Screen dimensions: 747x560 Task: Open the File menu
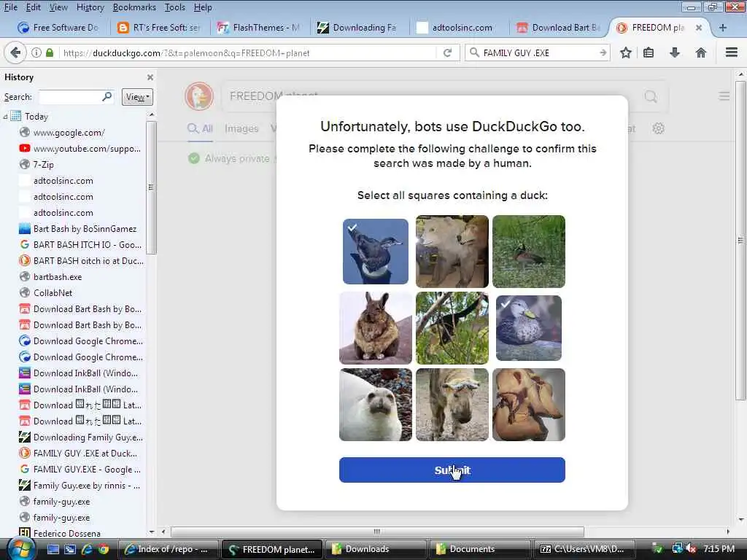click(10, 7)
